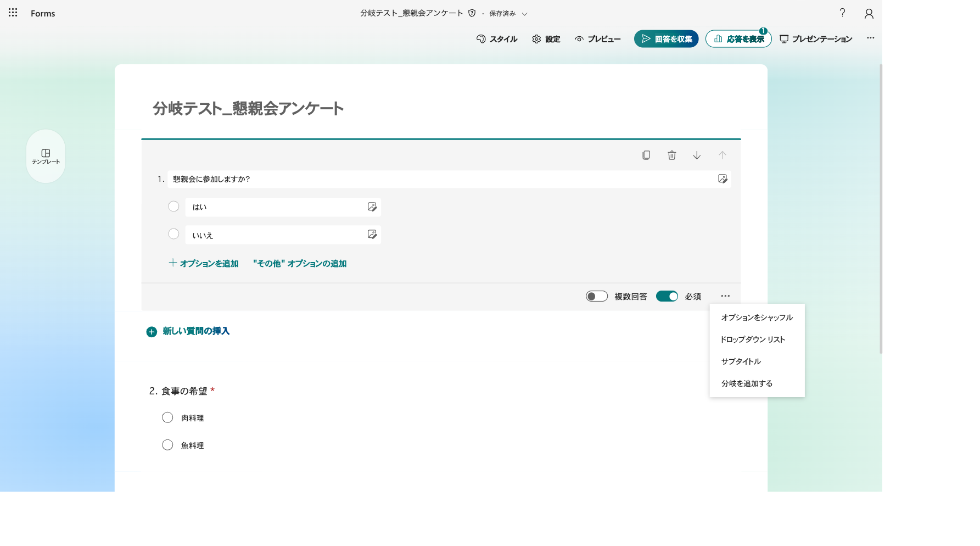Delete question 1 with the trash icon
This screenshot has height=546, width=980.
click(671, 155)
